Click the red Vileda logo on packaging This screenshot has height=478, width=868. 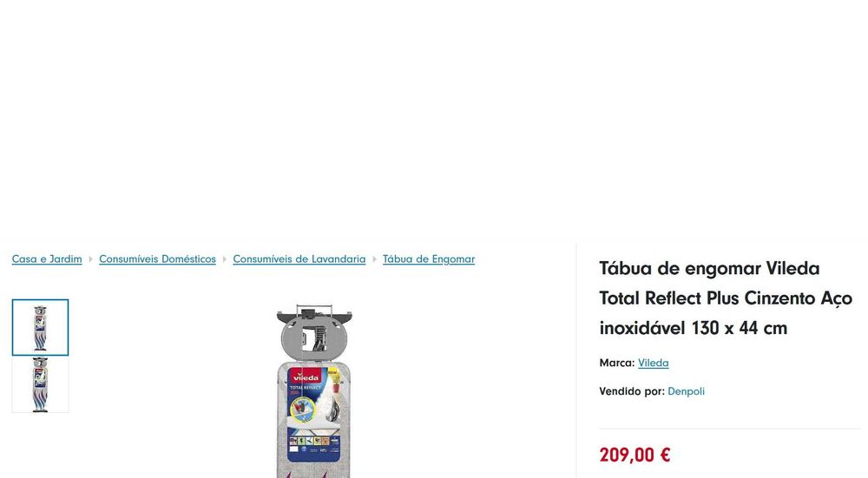(x=306, y=377)
